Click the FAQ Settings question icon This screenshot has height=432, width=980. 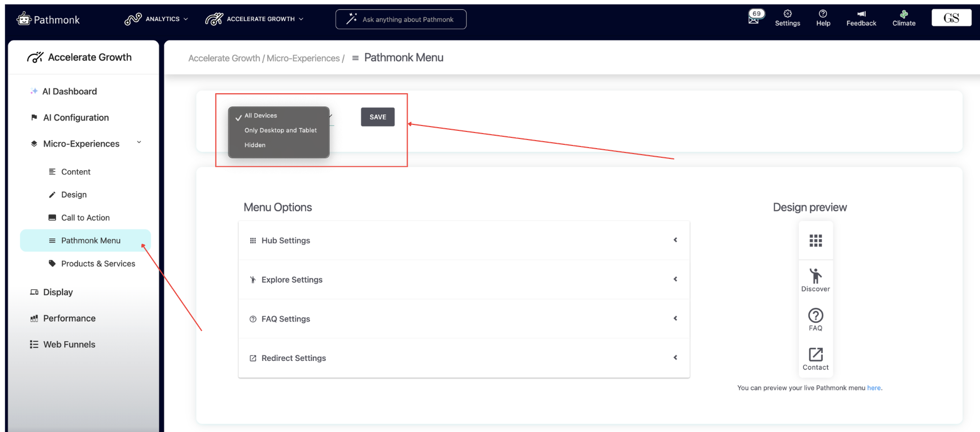(x=253, y=319)
